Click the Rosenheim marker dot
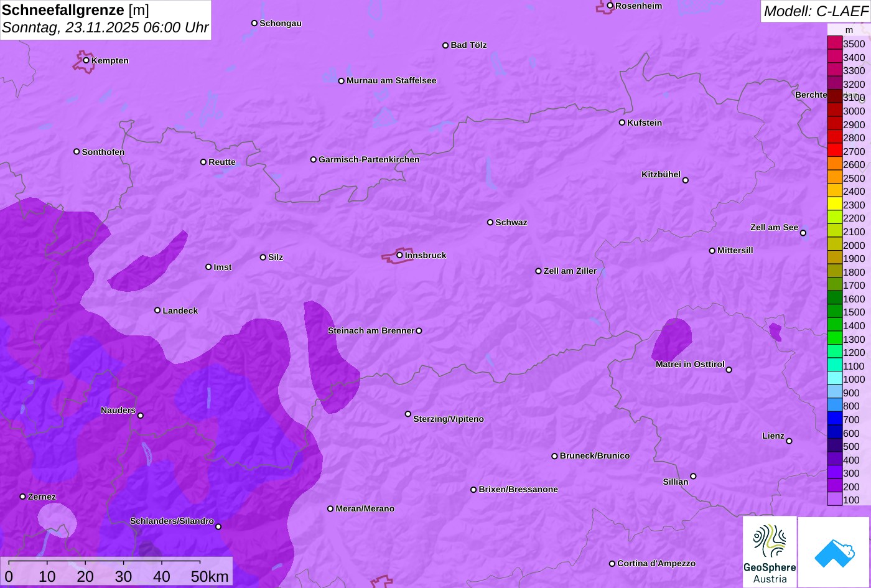The height and width of the screenshot is (588, 871). tap(610, 6)
